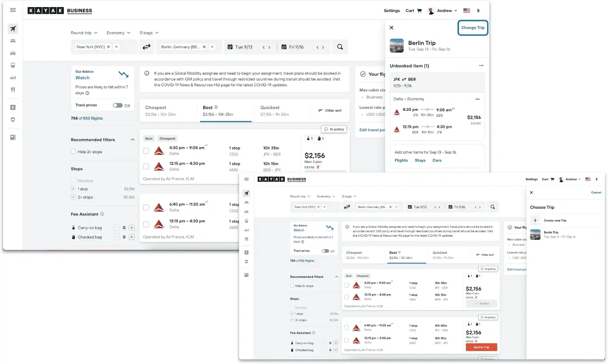The height and width of the screenshot is (364, 609).
Task: Click Best tab info icon in back window
Action: [216, 107]
